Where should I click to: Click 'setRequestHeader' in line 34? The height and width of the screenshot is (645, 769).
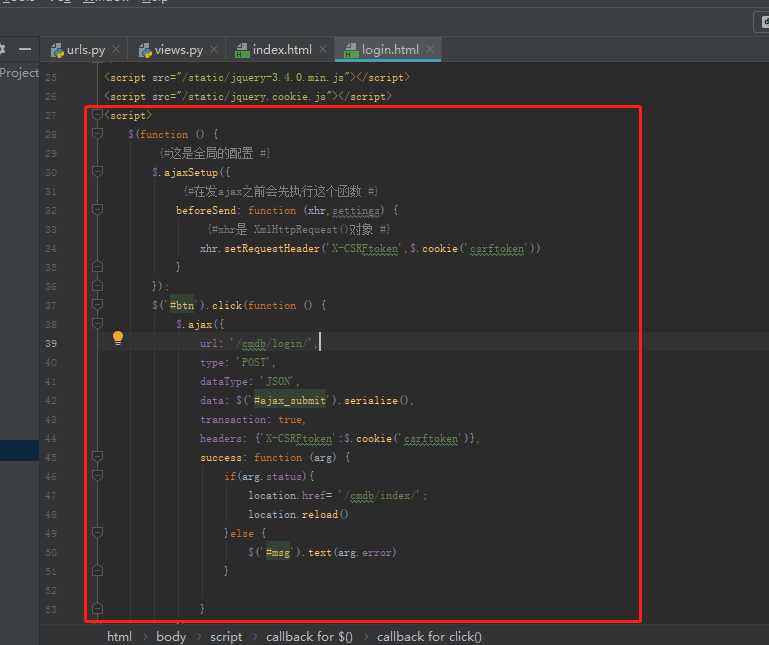pos(272,249)
